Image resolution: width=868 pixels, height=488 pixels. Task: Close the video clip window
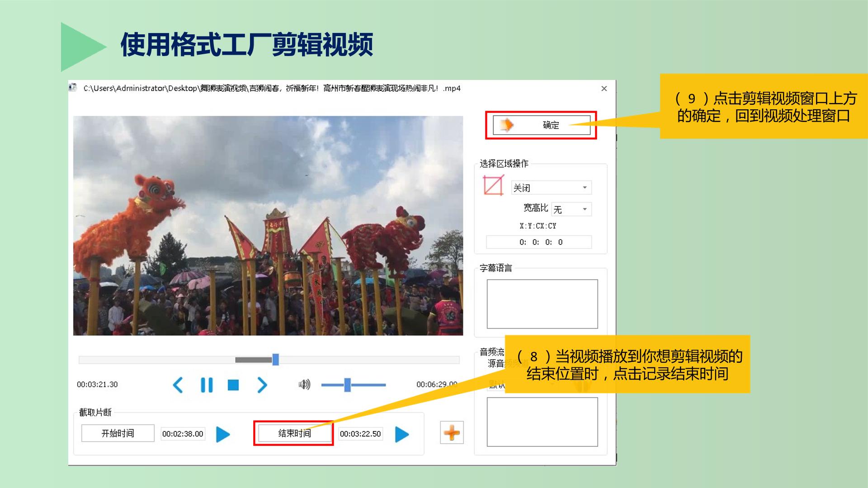click(x=604, y=89)
